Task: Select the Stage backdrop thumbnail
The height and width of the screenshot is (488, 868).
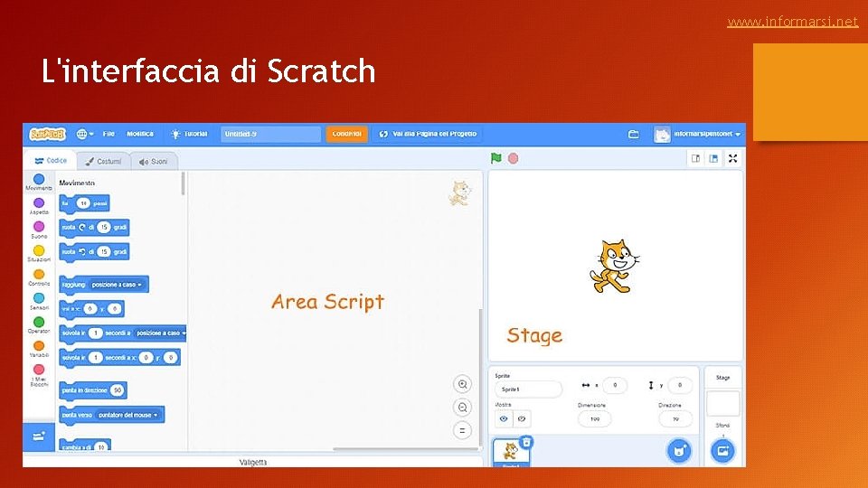Action: click(722, 403)
